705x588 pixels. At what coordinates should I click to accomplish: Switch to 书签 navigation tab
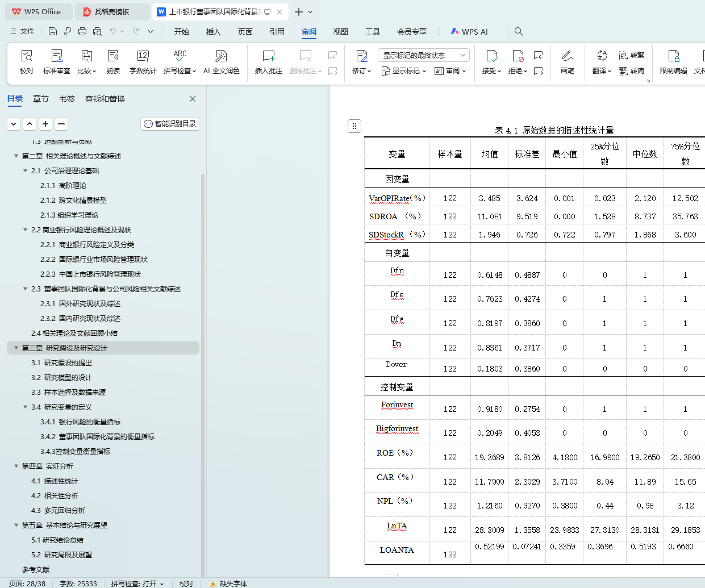(x=67, y=99)
